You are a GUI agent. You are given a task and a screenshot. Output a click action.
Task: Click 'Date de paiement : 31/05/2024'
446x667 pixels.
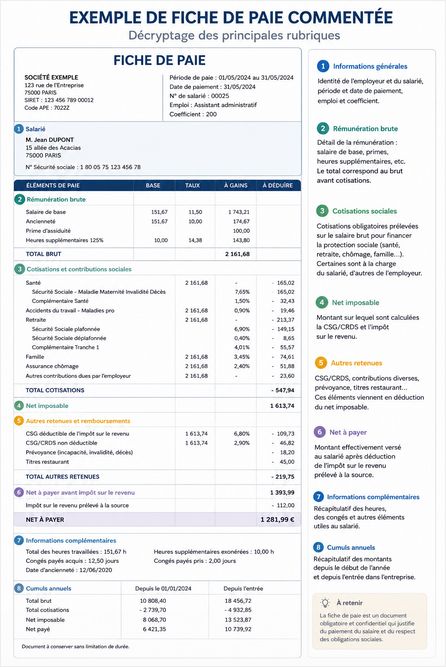pyautogui.click(x=212, y=87)
